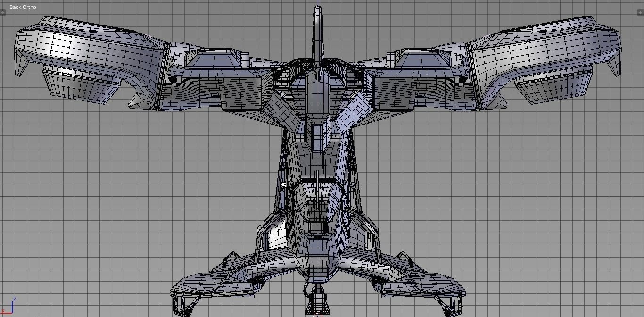This screenshot has width=644, height=317.
Task: Expand the properties region plus button at right edge
Action: pyautogui.click(x=640, y=13)
